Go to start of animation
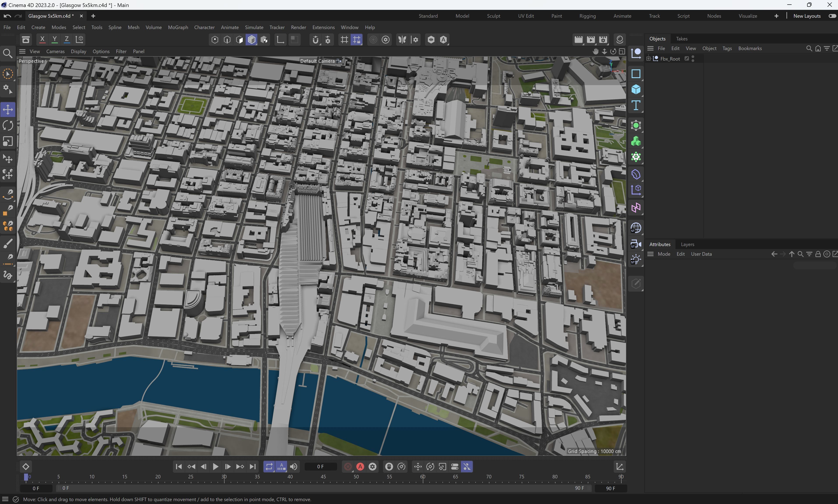This screenshot has width=838, height=504. (179, 467)
